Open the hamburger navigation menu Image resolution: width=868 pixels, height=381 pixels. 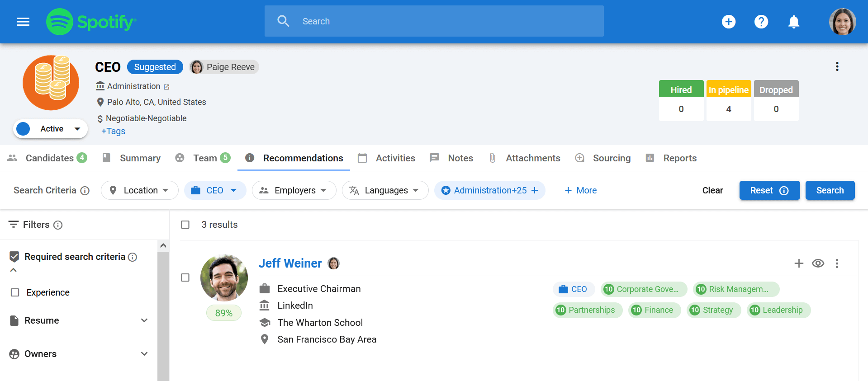pyautogui.click(x=23, y=22)
